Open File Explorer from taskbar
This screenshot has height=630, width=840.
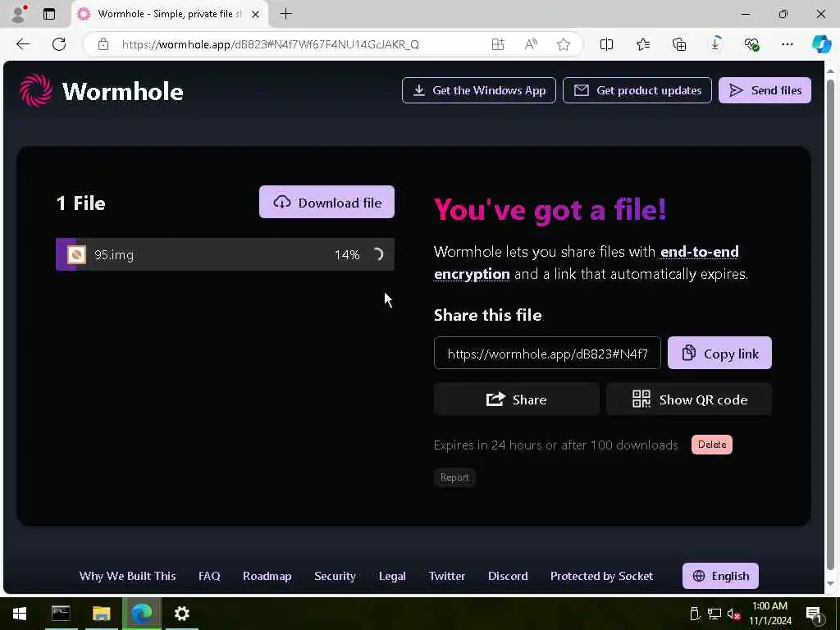tap(101, 614)
